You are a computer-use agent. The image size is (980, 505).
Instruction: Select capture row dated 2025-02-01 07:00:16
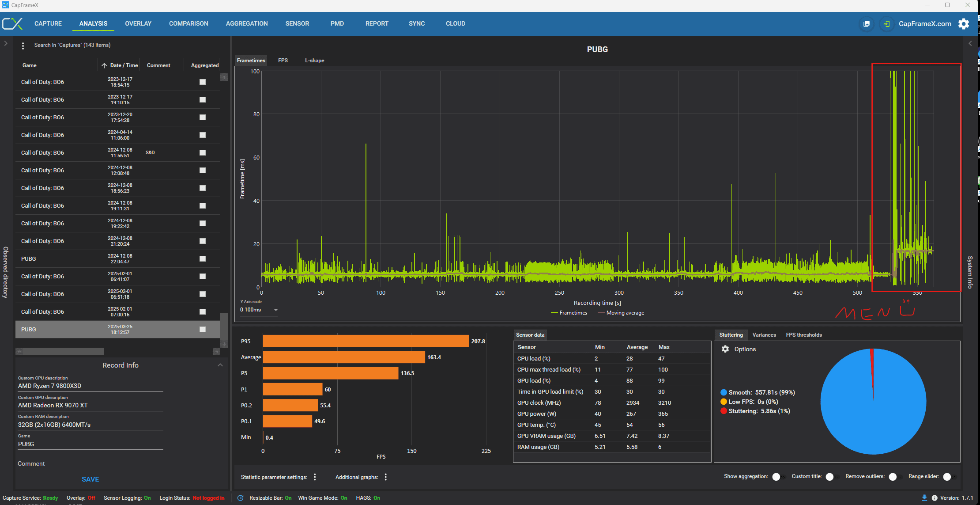tap(118, 311)
